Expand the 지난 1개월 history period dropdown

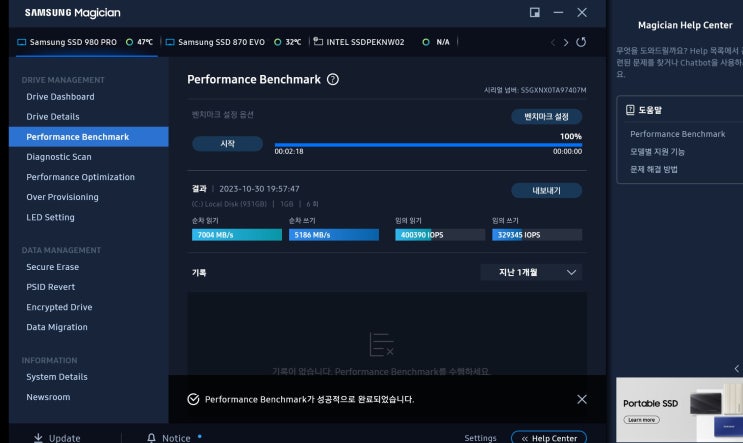tap(531, 272)
